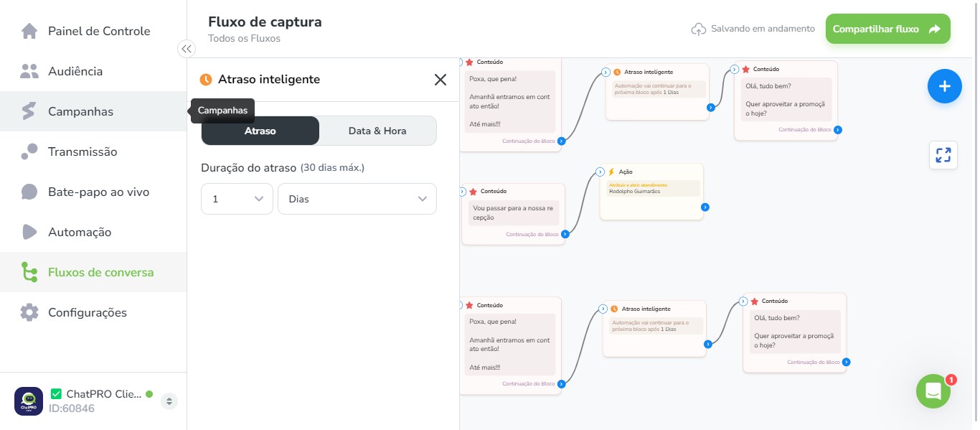Select the Atraso tab
Screen dimensions: 980x430
260,131
